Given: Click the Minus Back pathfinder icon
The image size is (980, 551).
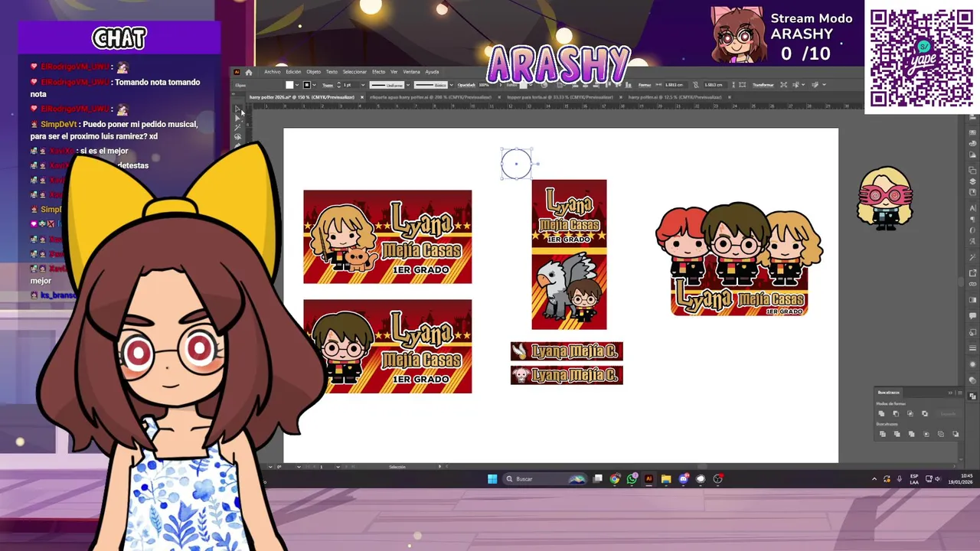Looking at the screenshot, I should point(955,434).
